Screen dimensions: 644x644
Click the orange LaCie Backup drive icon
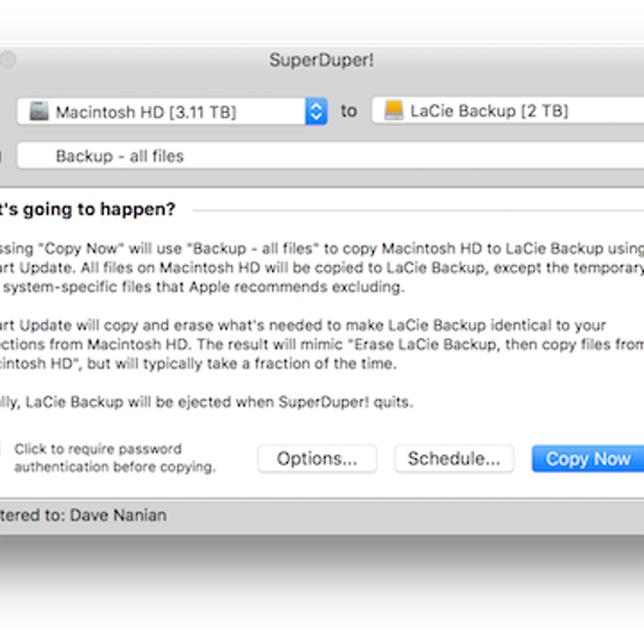coord(393,111)
